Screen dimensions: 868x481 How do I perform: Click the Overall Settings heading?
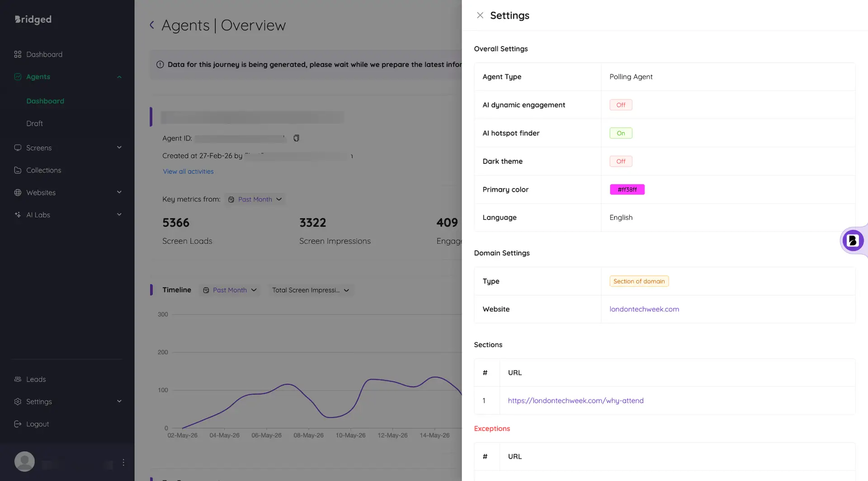coord(500,49)
